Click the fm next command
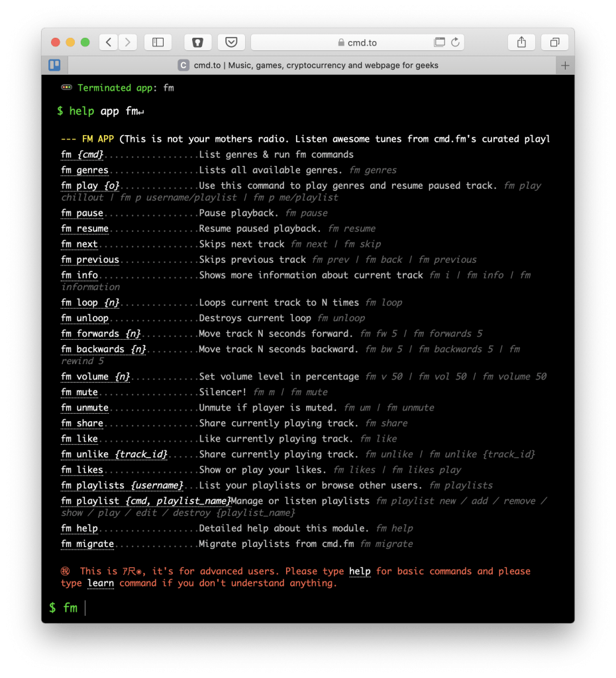 [79, 244]
